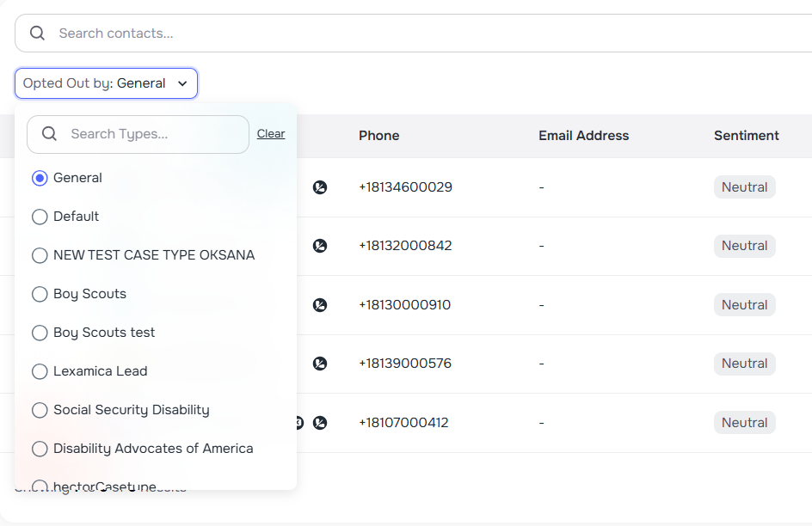This screenshot has width=812, height=526.
Task: Click the Phone column header
Action: pyautogui.click(x=378, y=136)
